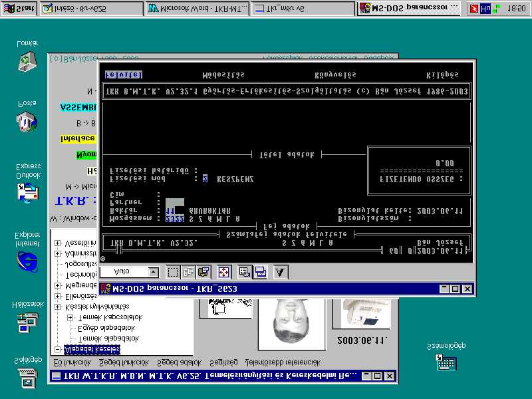Image resolution: width=532 pixels, height=399 pixels.
Task: Click the Start button on taskbar
Action: click(x=19, y=9)
